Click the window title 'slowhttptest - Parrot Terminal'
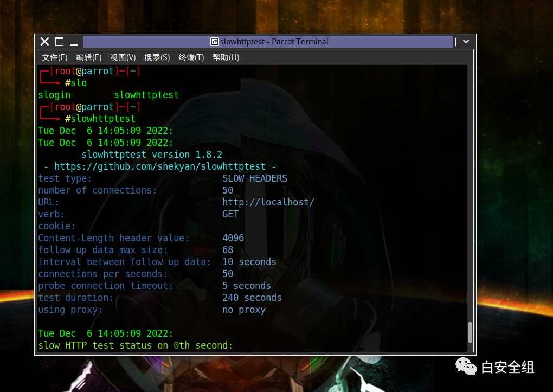Image resolution: width=553 pixels, height=392 pixels. tap(274, 42)
